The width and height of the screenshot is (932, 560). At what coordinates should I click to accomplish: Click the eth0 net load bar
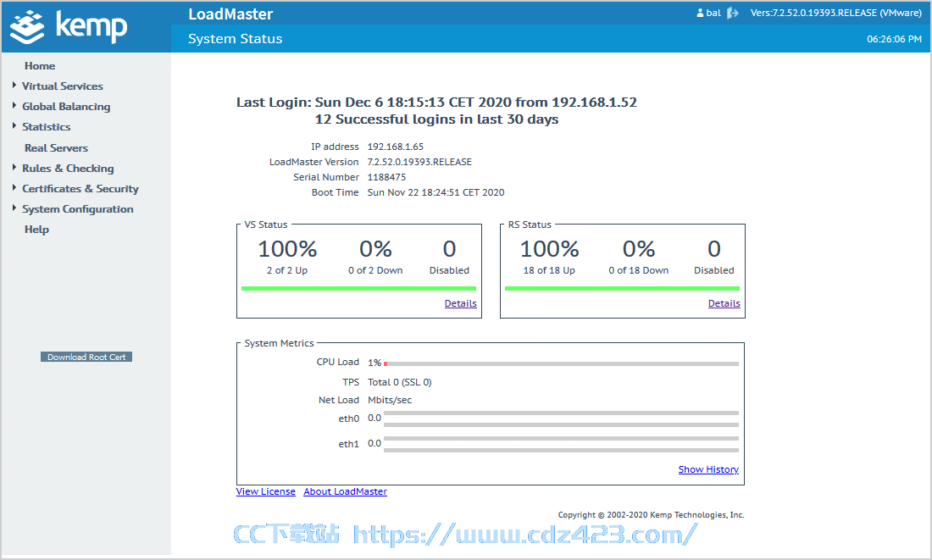561,419
